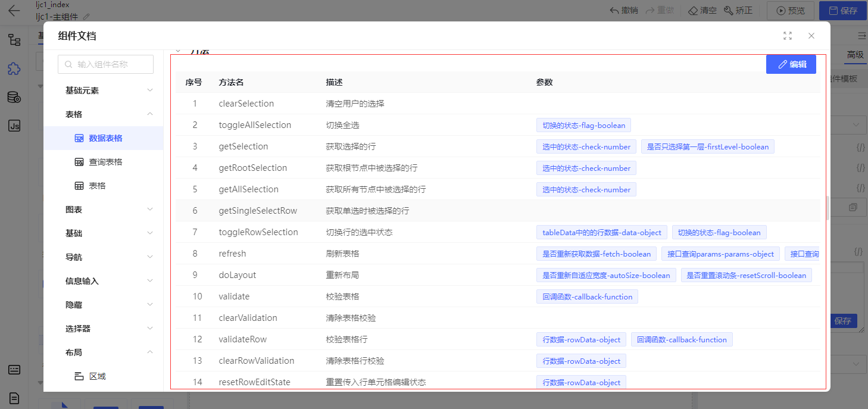
Task: Click 矫正 correct in top toolbar
Action: (738, 11)
